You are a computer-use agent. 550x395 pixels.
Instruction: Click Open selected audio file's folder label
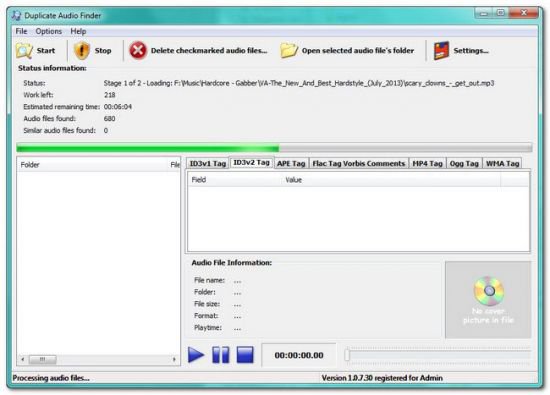[358, 51]
